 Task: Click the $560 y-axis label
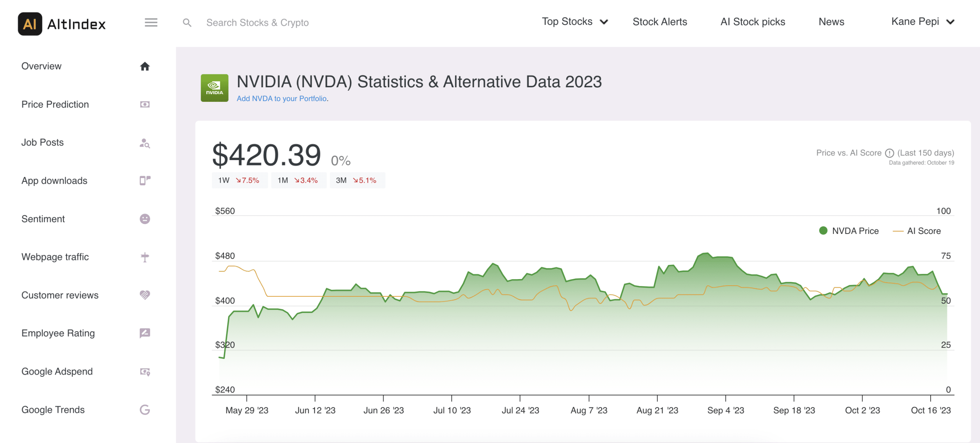tap(225, 211)
